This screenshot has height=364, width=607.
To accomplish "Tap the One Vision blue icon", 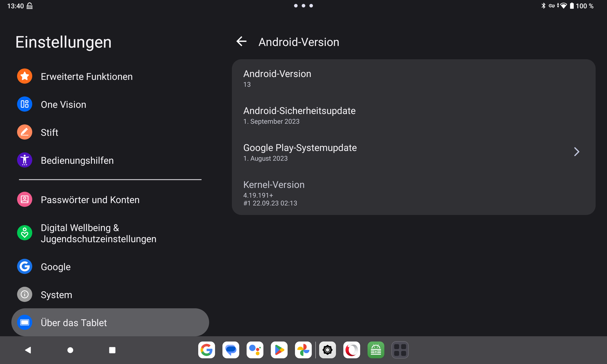I will coord(25,104).
